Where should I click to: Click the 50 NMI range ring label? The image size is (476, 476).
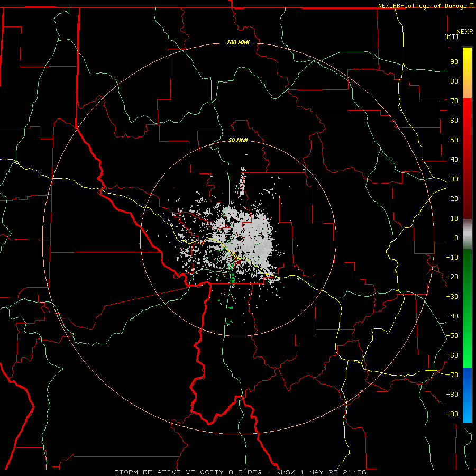(238, 140)
